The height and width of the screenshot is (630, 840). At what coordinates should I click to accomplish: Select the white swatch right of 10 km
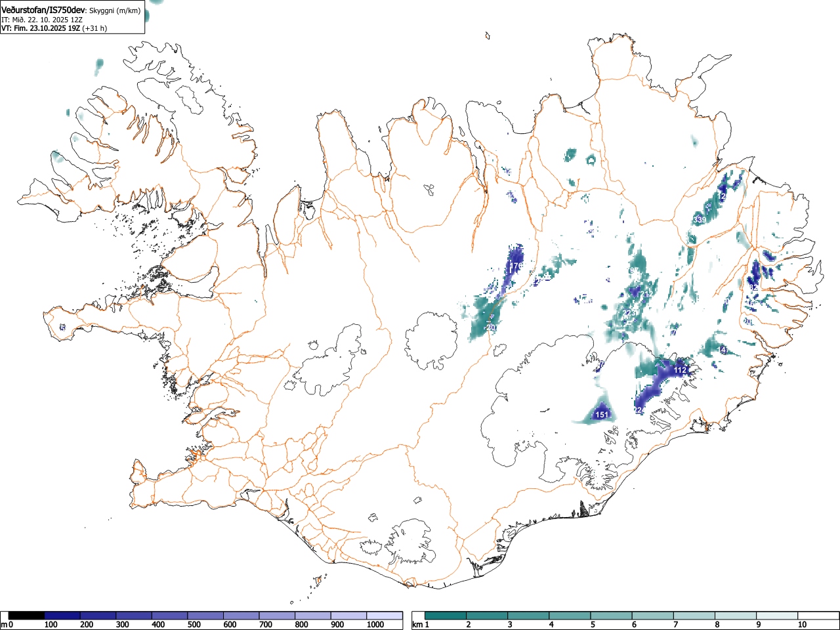(x=818, y=616)
